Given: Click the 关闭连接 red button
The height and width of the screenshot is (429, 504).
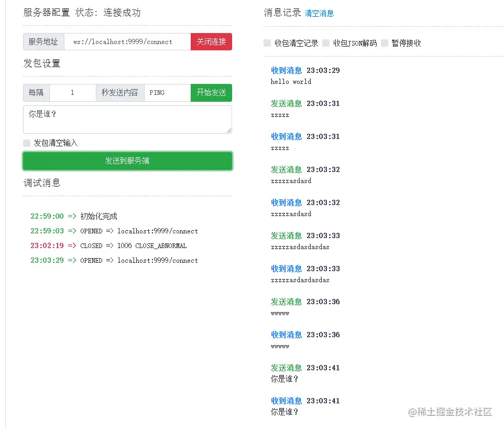Looking at the screenshot, I should (211, 42).
